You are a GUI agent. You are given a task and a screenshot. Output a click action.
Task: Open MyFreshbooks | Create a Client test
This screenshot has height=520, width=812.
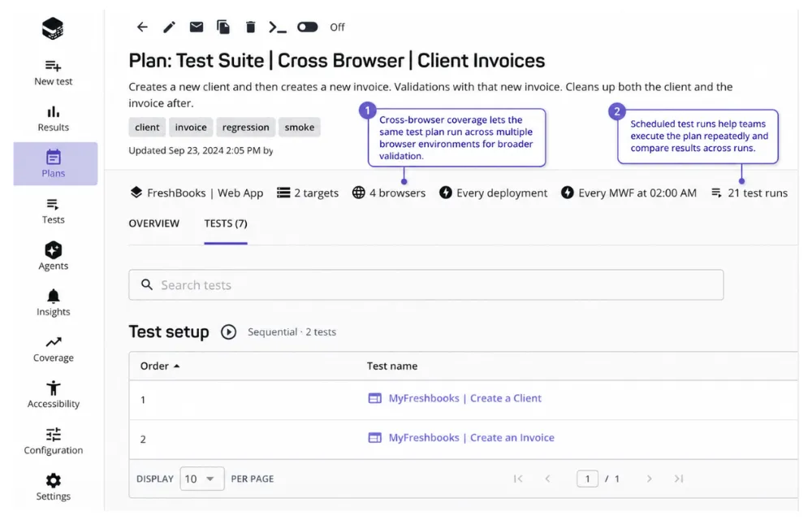pos(465,398)
